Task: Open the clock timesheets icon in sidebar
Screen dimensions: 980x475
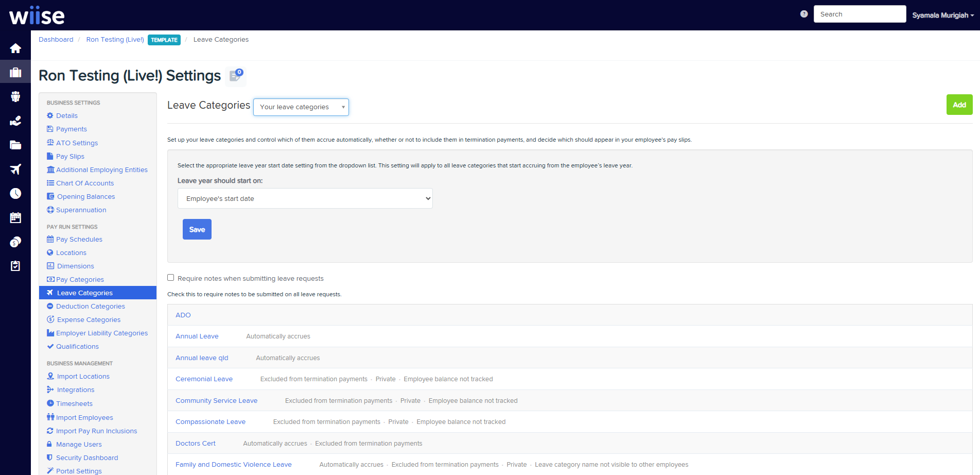Action: tap(15, 193)
